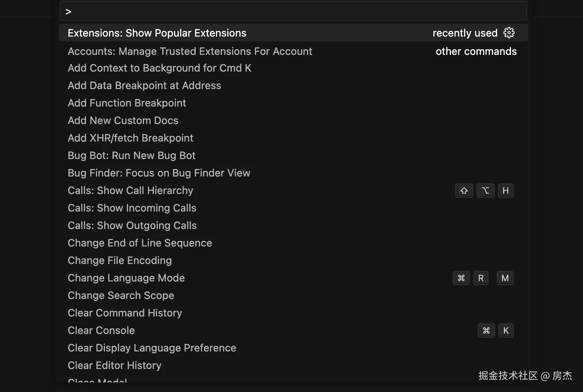Choose Add Context to Background for Cmd K
The height and width of the screenshot is (392, 583).
159,68
